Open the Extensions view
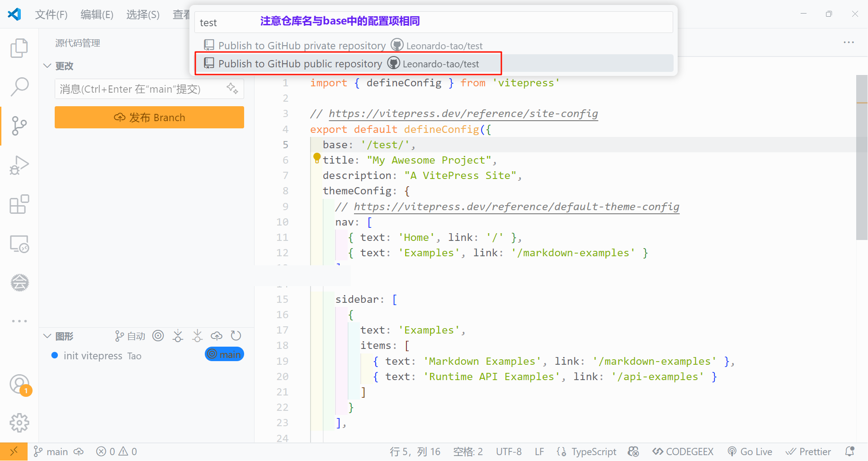 pos(19,204)
